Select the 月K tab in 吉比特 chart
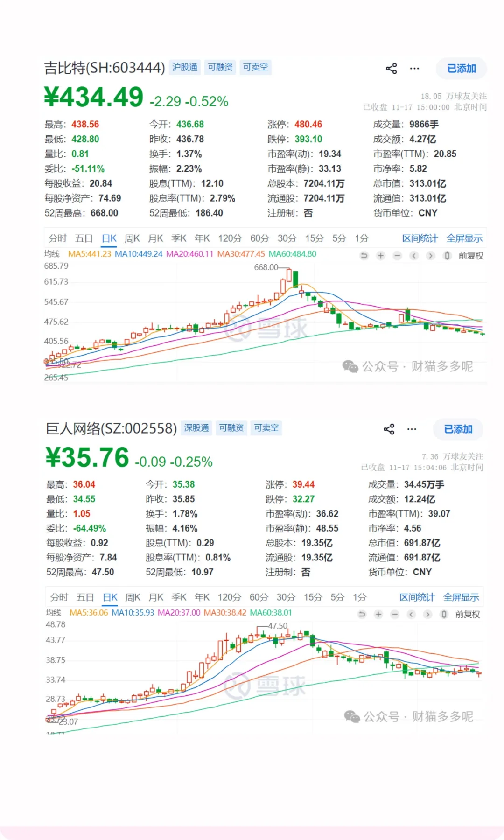This screenshot has height=840, width=504. click(x=155, y=238)
